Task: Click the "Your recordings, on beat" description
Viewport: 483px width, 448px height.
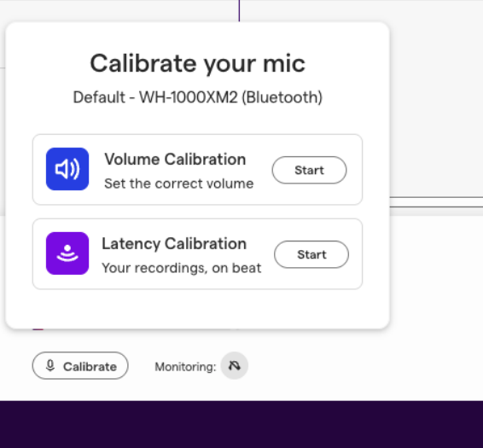Action: [x=182, y=268]
